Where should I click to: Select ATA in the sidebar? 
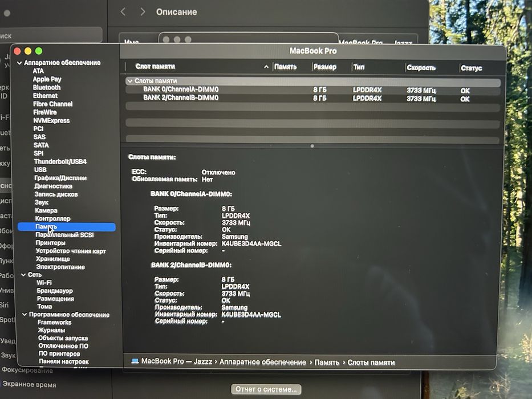click(x=38, y=71)
